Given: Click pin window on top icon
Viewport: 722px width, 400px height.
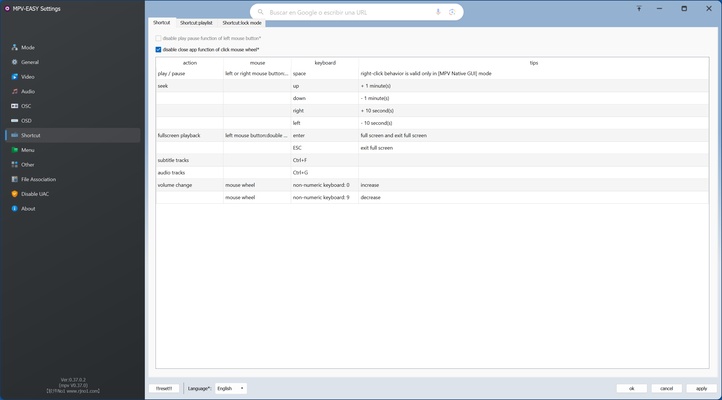Looking at the screenshot, I should click(x=639, y=8).
